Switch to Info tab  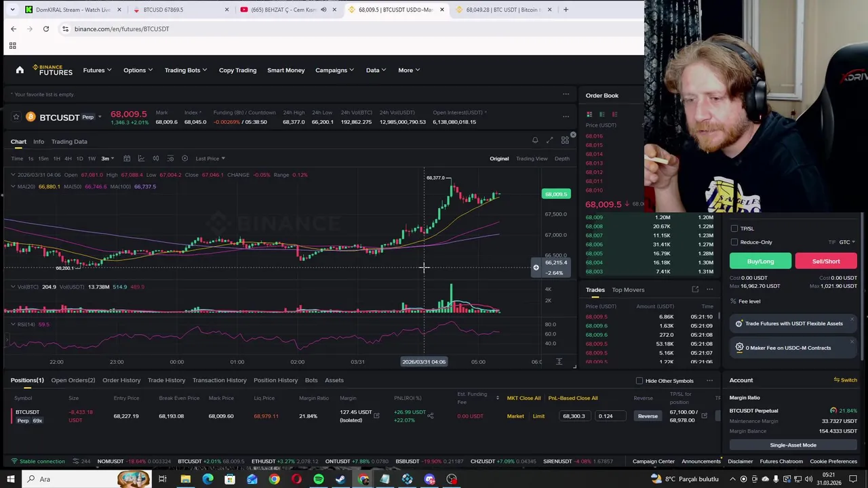39,142
